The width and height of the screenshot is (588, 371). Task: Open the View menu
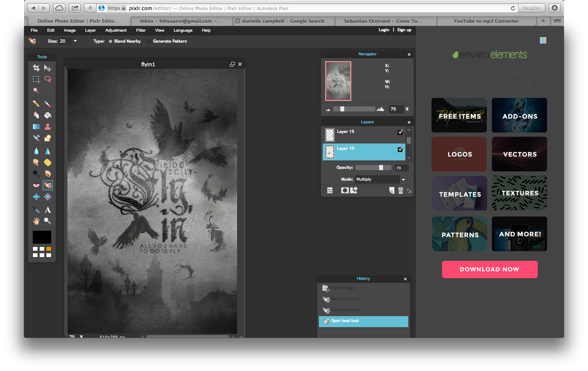click(159, 30)
